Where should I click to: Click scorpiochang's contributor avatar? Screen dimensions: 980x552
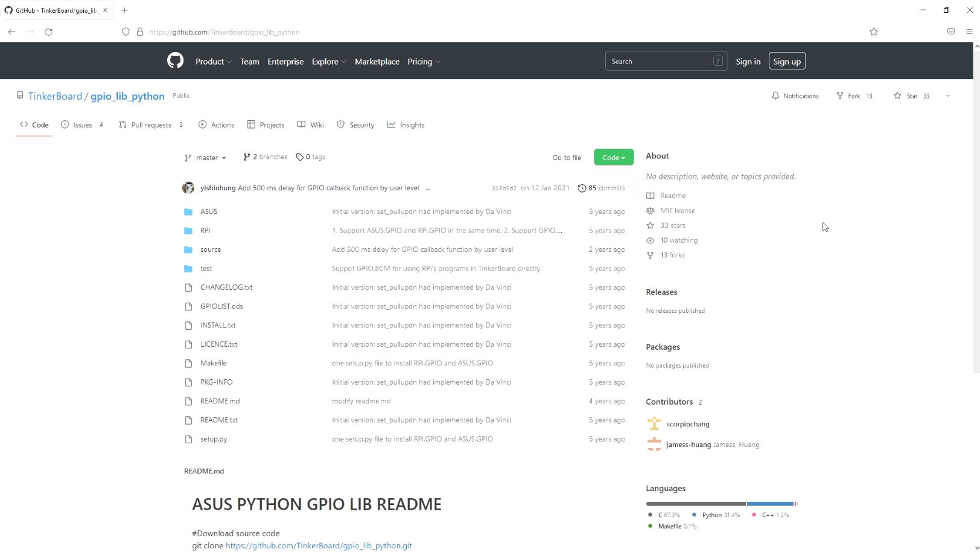tap(654, 424)
